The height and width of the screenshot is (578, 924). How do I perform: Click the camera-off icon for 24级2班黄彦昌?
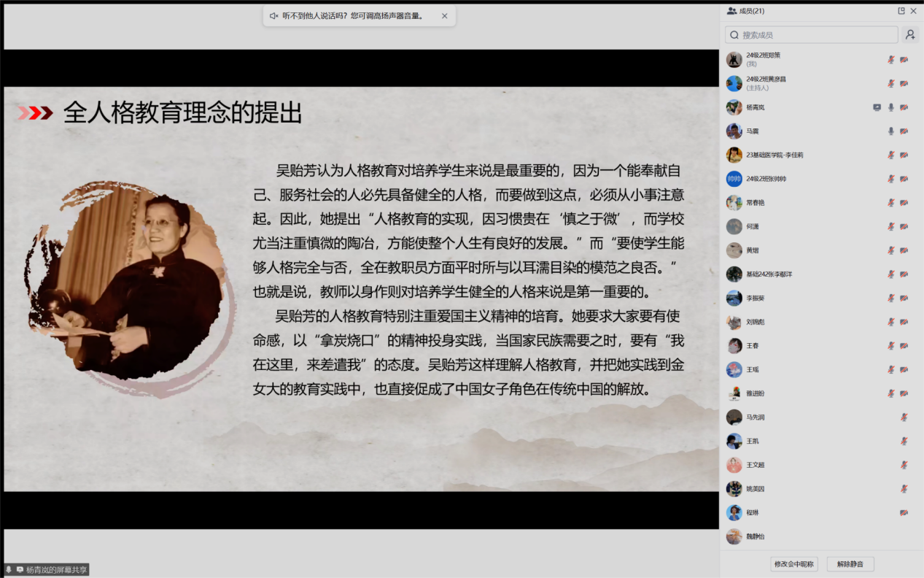[904, 83]
